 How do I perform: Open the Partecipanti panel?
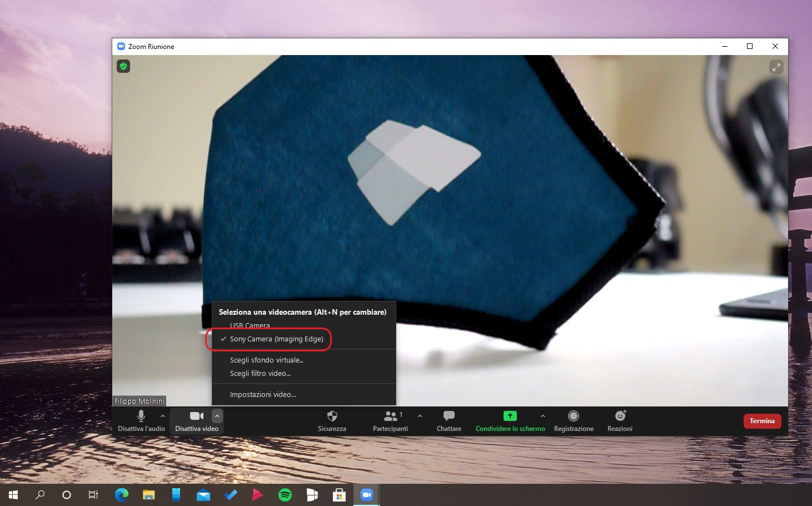[x=390, y=421]
